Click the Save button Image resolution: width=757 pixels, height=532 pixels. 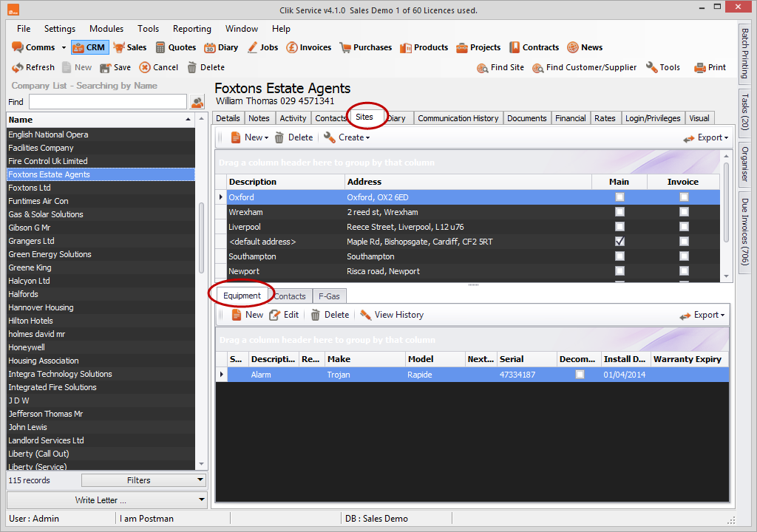pyautogui.click(x=115, y=67)
